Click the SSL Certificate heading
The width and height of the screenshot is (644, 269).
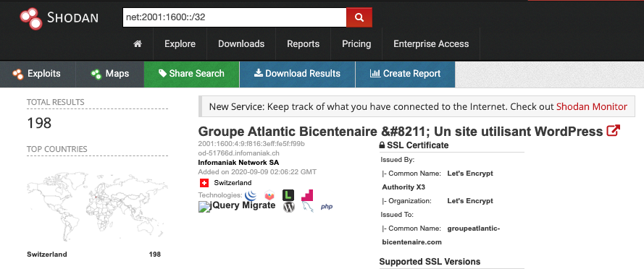click(418, 145)
